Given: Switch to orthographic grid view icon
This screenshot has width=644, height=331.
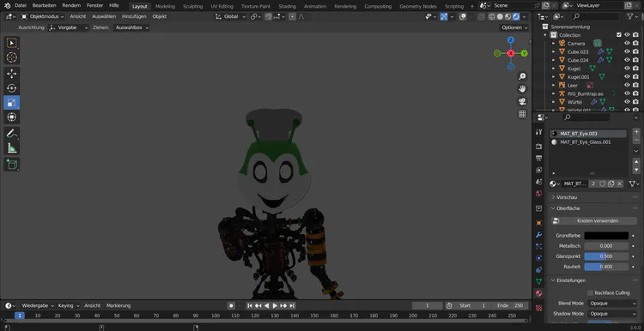Looking at the screenshot, I should [522, 114].
